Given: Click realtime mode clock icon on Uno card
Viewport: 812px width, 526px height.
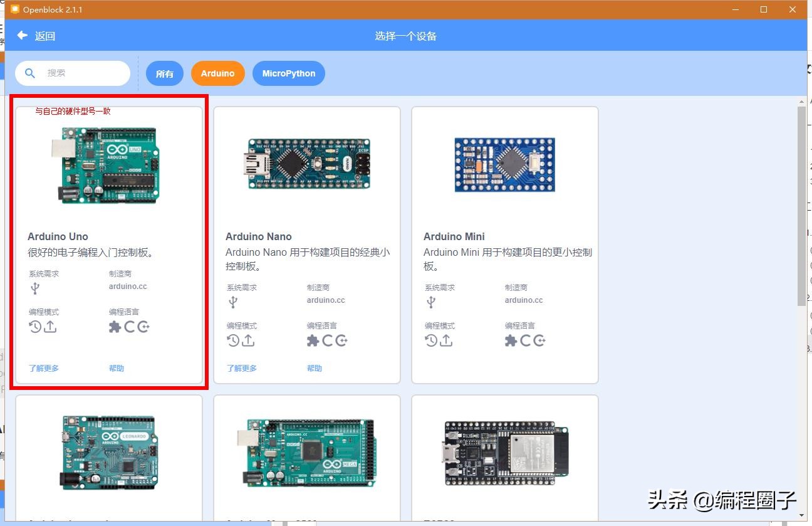Looking at the screenshot, I should (x=35, y=327).
